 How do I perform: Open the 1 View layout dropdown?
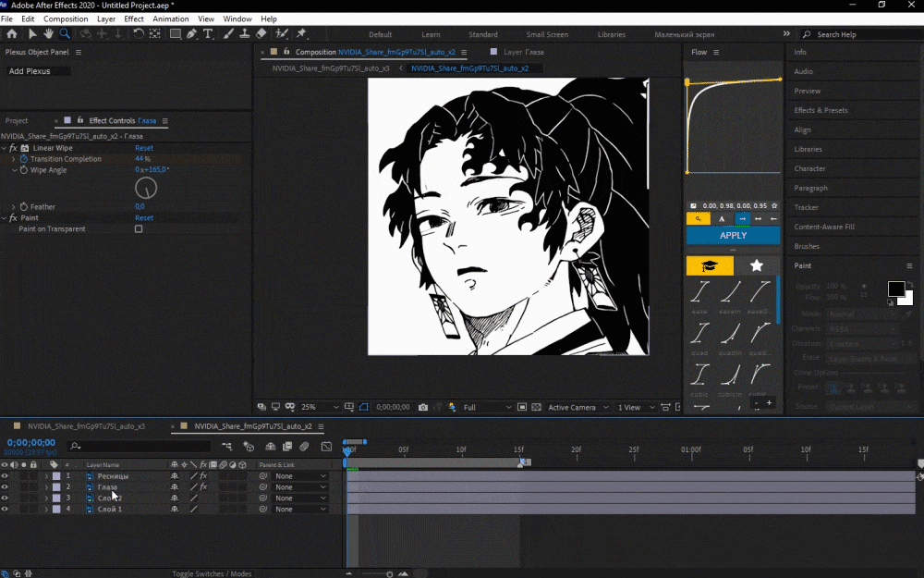pyautogui.click(x=636, y=407)
